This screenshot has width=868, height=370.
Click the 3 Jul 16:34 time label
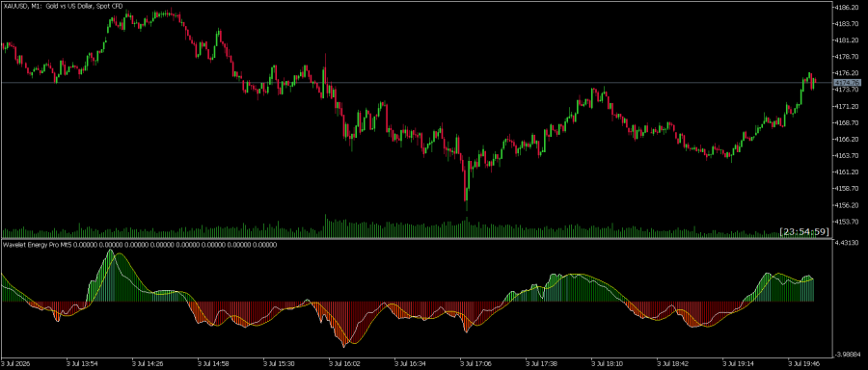(410, 364)
